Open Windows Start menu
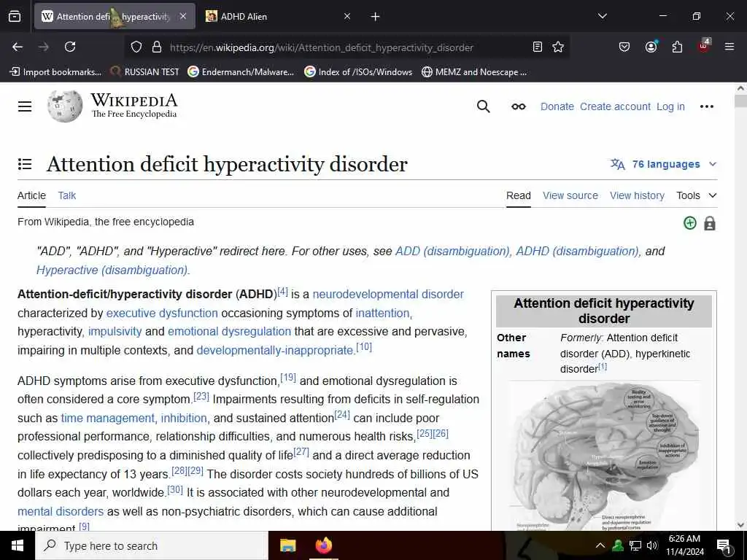The image size is (747, 560). click(x=18, y=545)
